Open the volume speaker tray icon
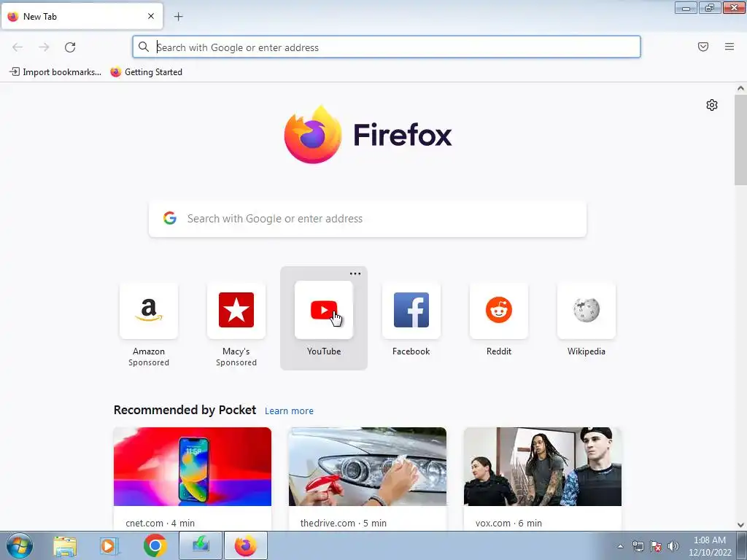Screen dimensions: 747x560 [673, 546]
